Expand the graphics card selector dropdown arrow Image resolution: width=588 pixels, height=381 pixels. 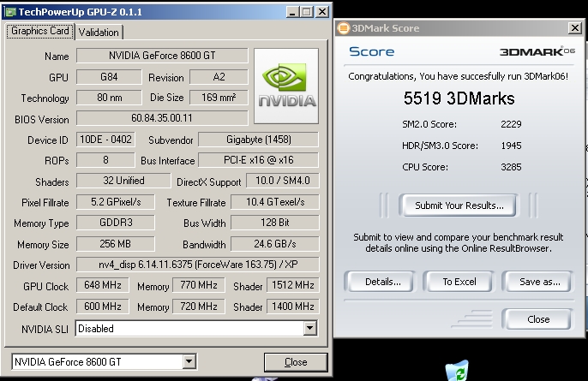189,361
